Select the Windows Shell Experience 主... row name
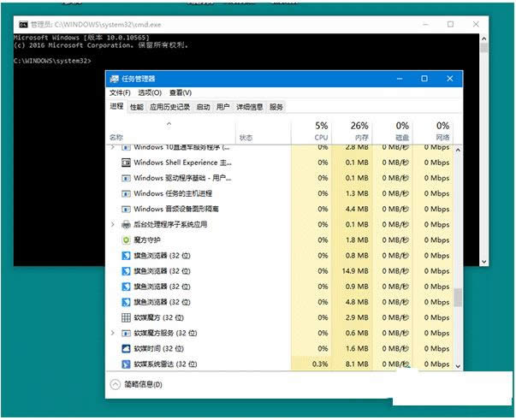 tap(182, 163)
